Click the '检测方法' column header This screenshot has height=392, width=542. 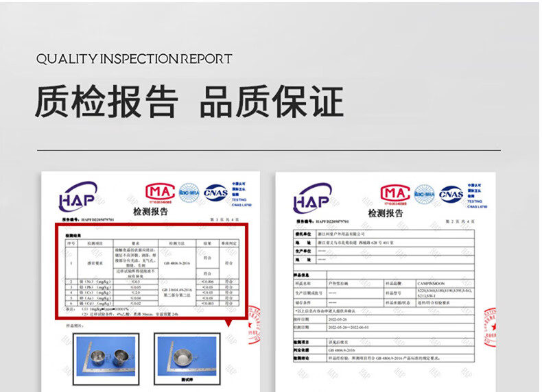[x=177, y=243]
